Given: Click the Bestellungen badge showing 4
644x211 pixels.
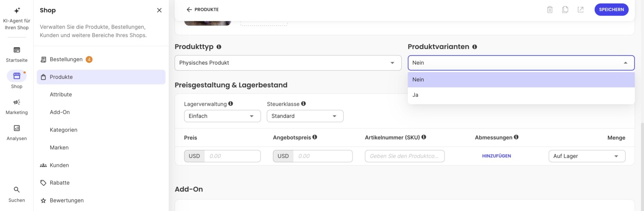Looking at the screenshot, I should pos(89,60).
